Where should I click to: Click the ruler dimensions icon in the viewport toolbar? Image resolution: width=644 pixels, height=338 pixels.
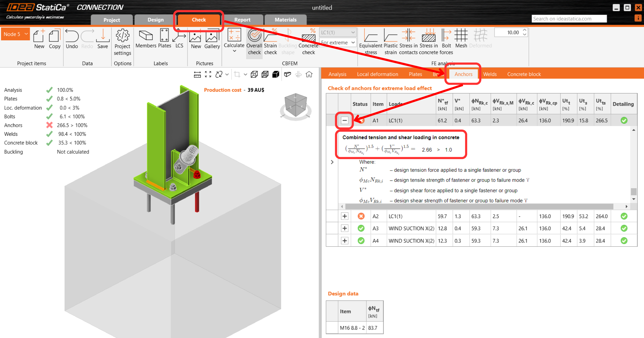(197, 74)
